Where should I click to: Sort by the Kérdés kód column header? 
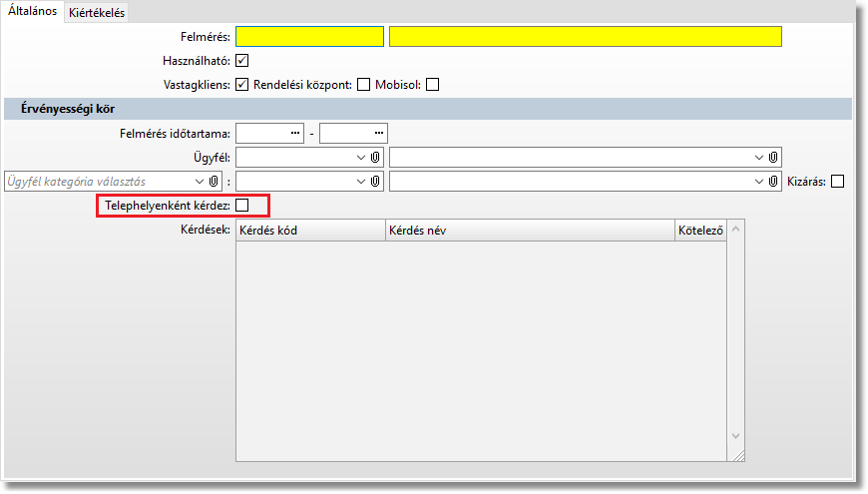[310, 231]
